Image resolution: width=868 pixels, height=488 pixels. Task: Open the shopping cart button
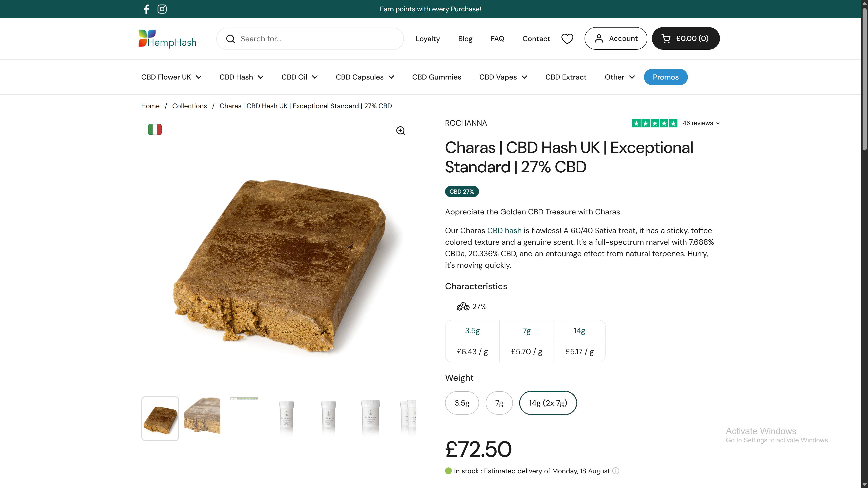(685, 38)
